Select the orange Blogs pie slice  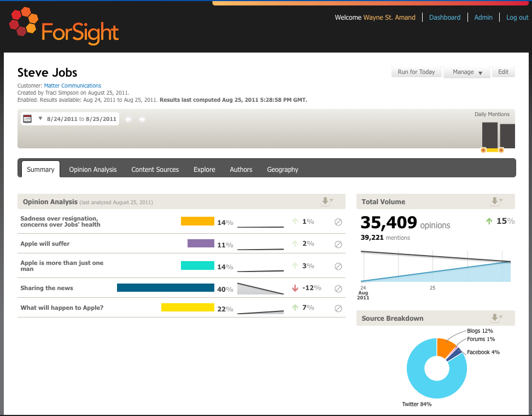tap(444, 347)
